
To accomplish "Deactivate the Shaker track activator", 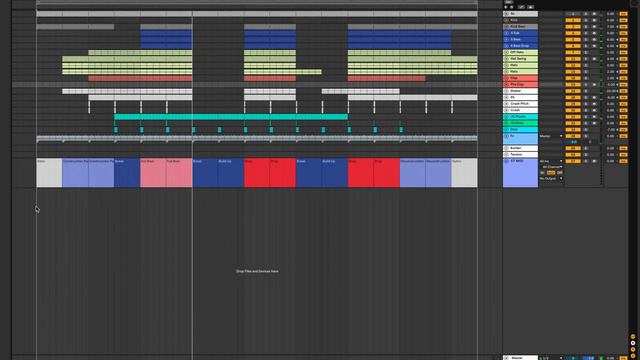I will click(573, 91).
